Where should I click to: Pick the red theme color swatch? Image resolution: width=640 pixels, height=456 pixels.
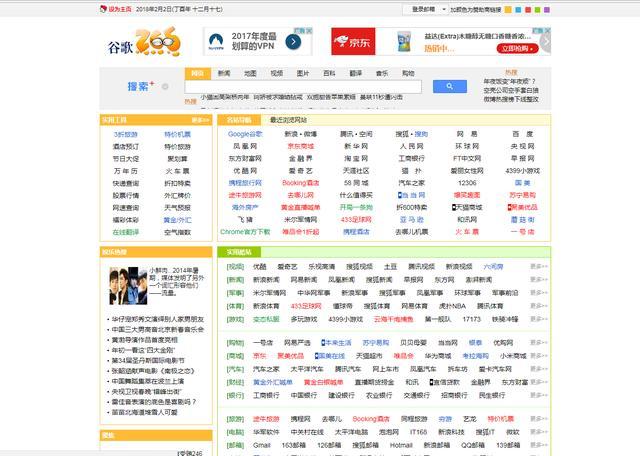pos(528,9)
